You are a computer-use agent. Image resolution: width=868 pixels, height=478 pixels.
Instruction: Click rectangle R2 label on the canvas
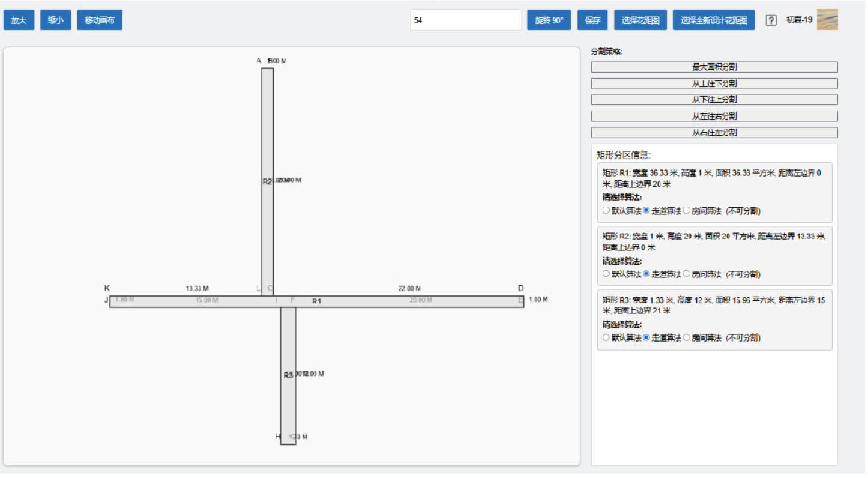[x=267, y=181]
